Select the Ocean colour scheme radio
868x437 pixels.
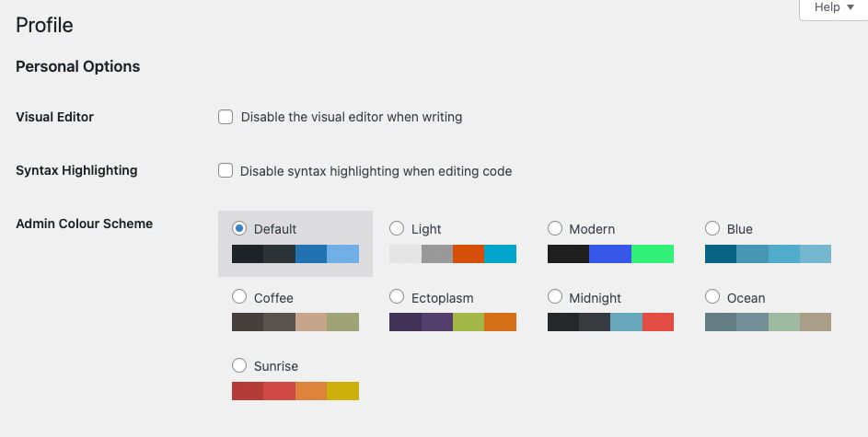[712, 297]
